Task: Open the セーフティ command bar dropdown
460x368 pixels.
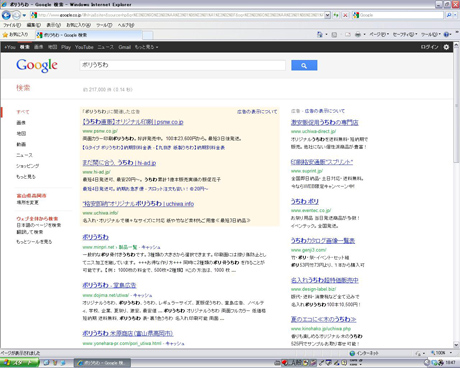Action: pyautogui.click(x=405, y=35)
